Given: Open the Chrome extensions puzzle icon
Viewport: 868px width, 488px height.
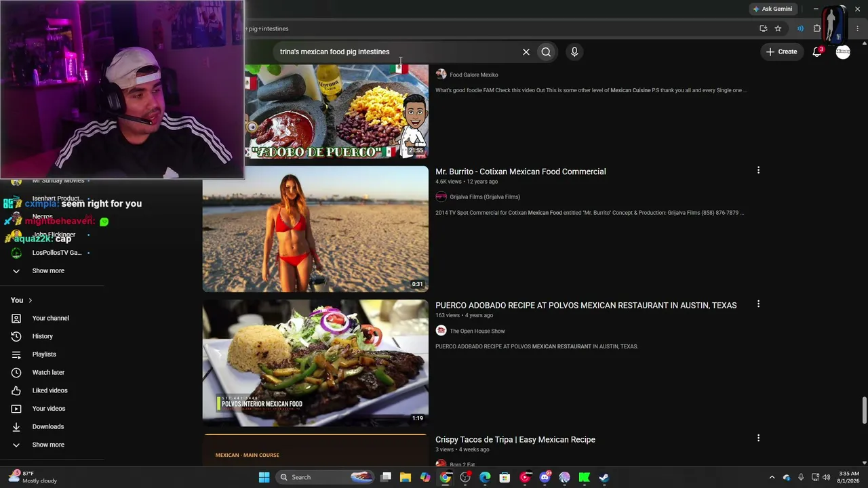Looking at the screenshot, I should (817, 28).
